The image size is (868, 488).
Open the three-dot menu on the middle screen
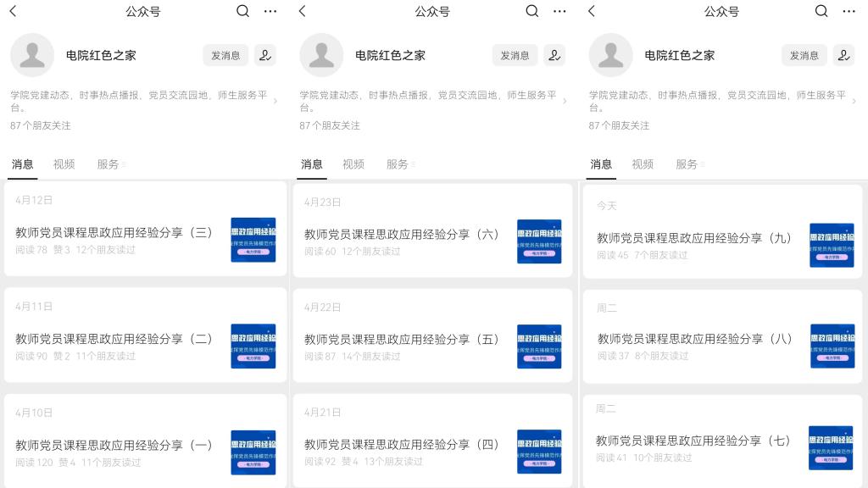(x=559, y=11)
